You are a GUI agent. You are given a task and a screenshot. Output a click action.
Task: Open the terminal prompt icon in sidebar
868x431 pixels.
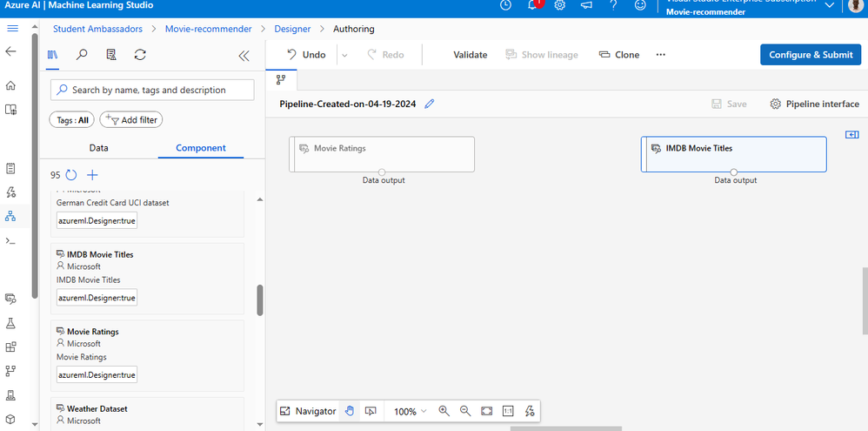(x=10, y=241)
